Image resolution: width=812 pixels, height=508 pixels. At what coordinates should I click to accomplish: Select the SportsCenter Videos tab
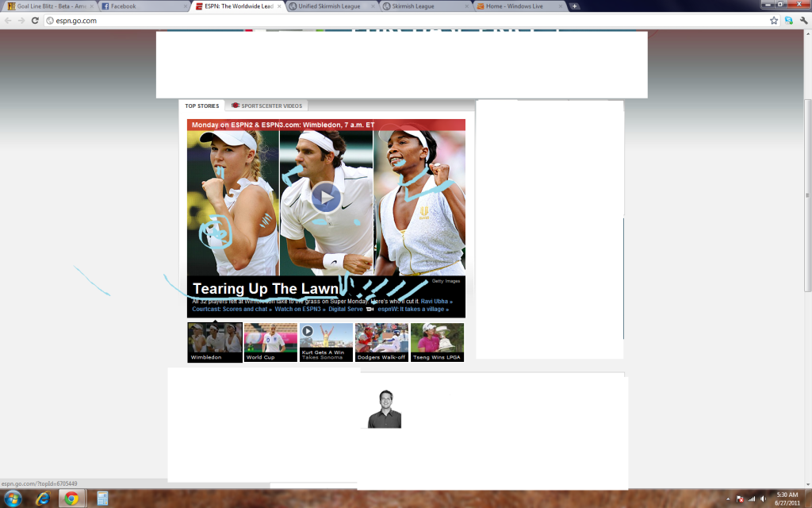(x=266, y=106)
